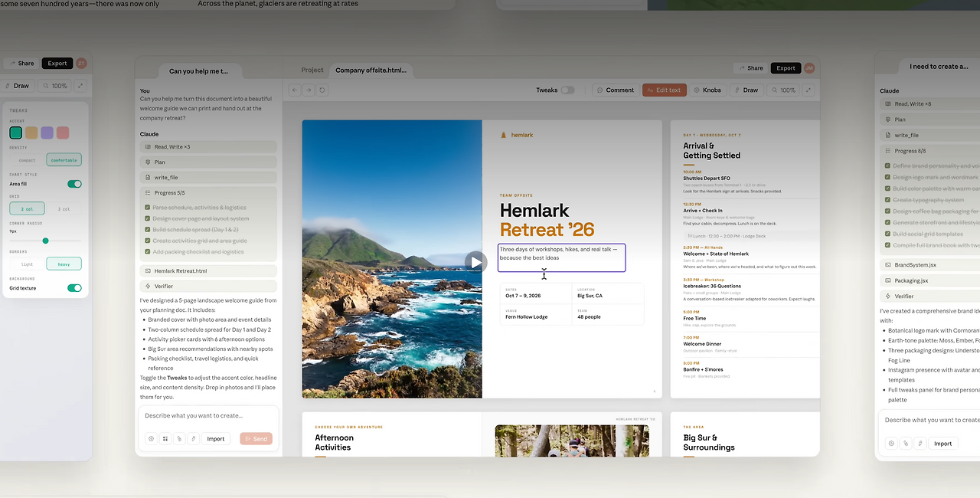Click the fullscreen expand icon in left window
The image size is (980, 498).
tap(81, 86)
